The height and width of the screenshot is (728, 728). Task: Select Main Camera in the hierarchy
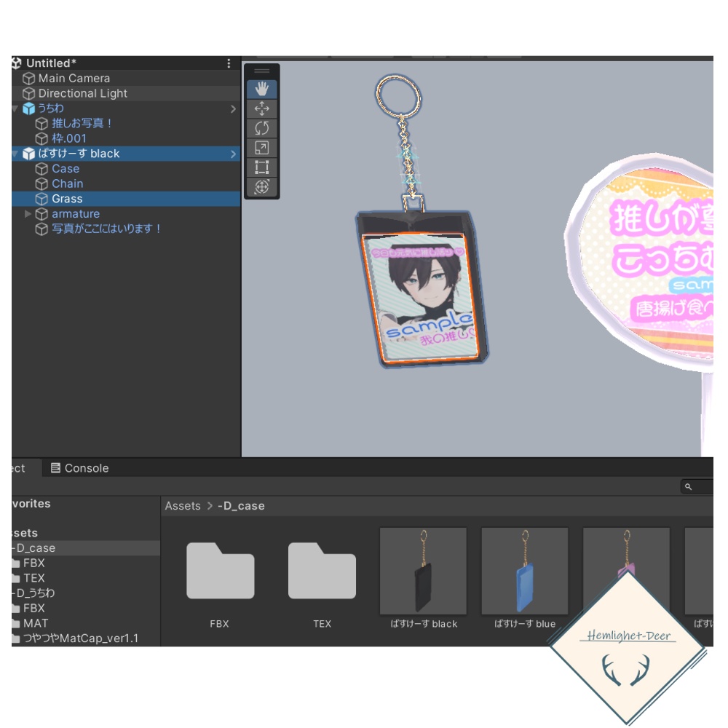click(125, 79)
